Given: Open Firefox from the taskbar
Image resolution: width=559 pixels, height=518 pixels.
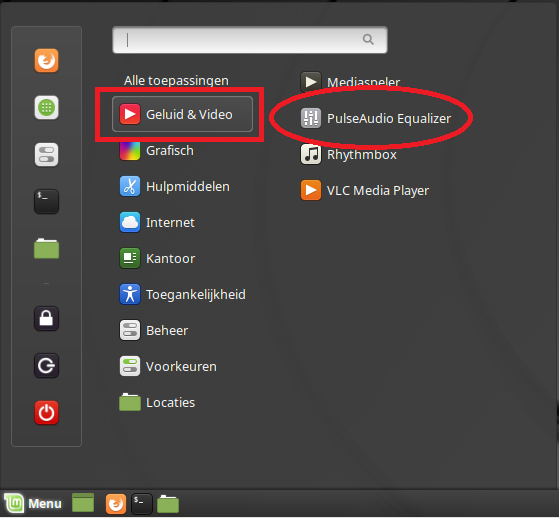Looking at the screenshot, I should (x=116, y=504).
